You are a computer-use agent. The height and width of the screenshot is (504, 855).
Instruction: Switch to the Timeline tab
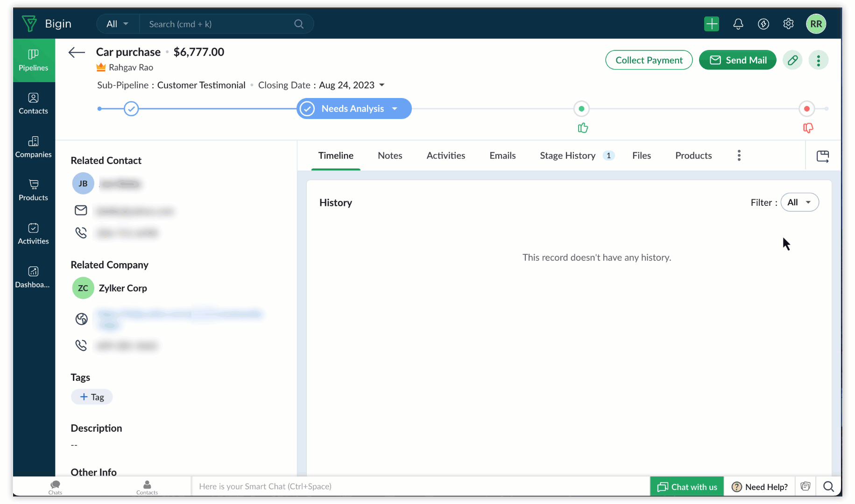click(336, 155)
